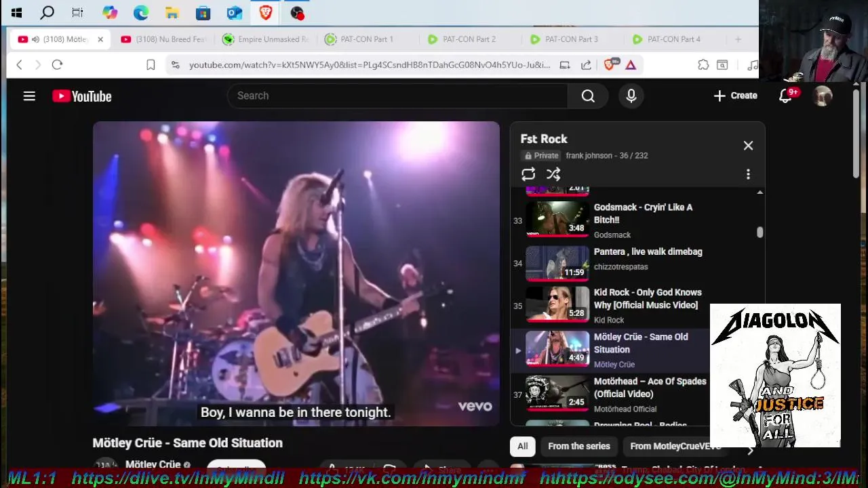Launch Microsoft Edge from taskbar
Image resolution: width=868 pixels, height=488 pixels.
(140, 12)
